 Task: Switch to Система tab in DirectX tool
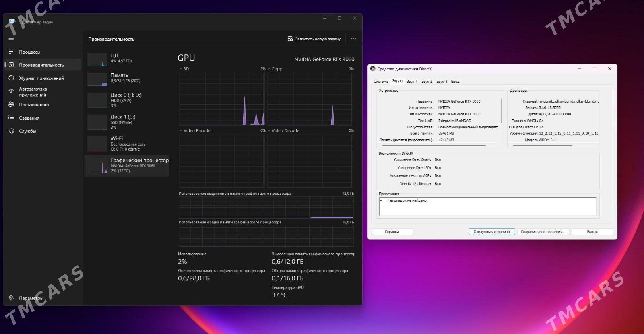[381, 81]
